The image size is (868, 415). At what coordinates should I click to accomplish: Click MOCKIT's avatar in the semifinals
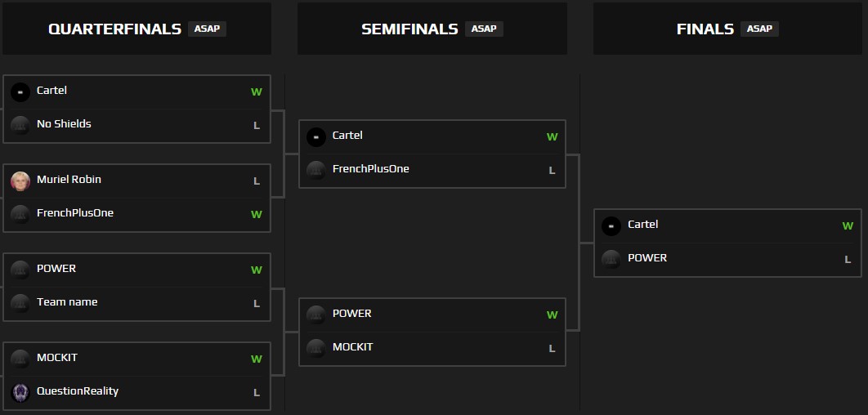[x=316, y=348]
